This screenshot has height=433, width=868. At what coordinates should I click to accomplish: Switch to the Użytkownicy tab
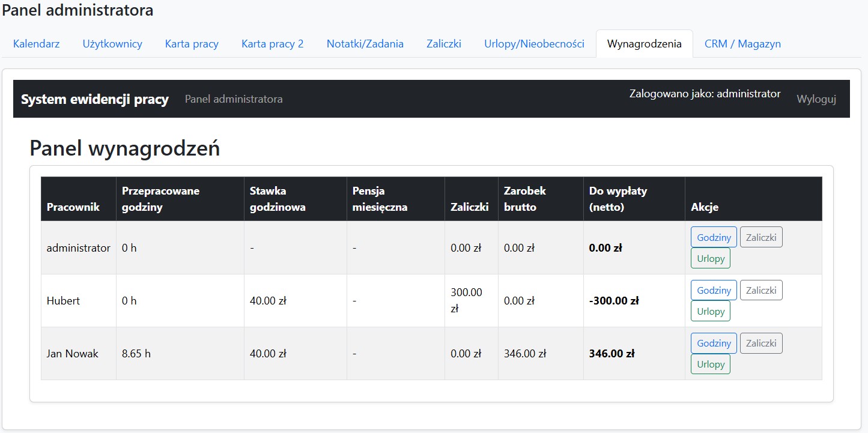pos(112,44)
